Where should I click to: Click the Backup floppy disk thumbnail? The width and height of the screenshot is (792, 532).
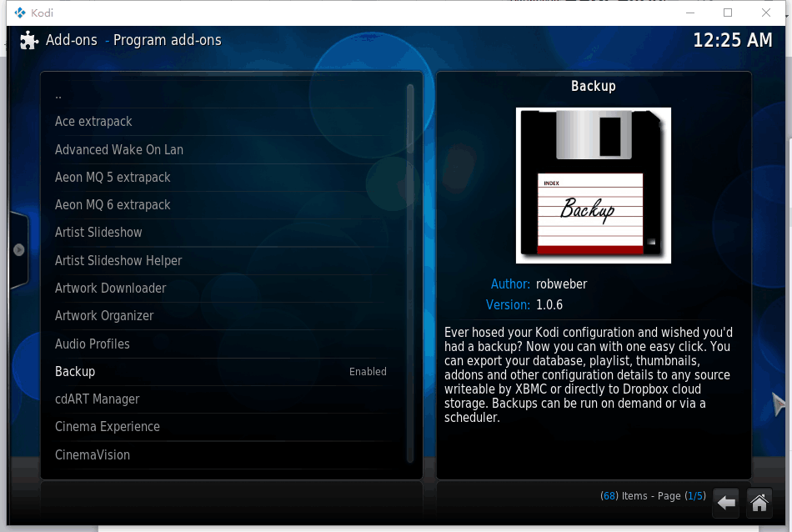pyautogui.click(x=593, y=185)
